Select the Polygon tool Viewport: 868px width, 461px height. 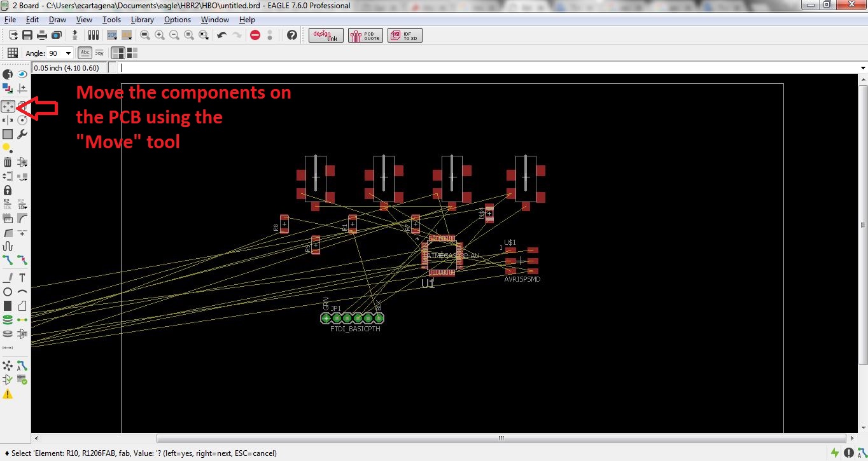click(x=22, y=306)
